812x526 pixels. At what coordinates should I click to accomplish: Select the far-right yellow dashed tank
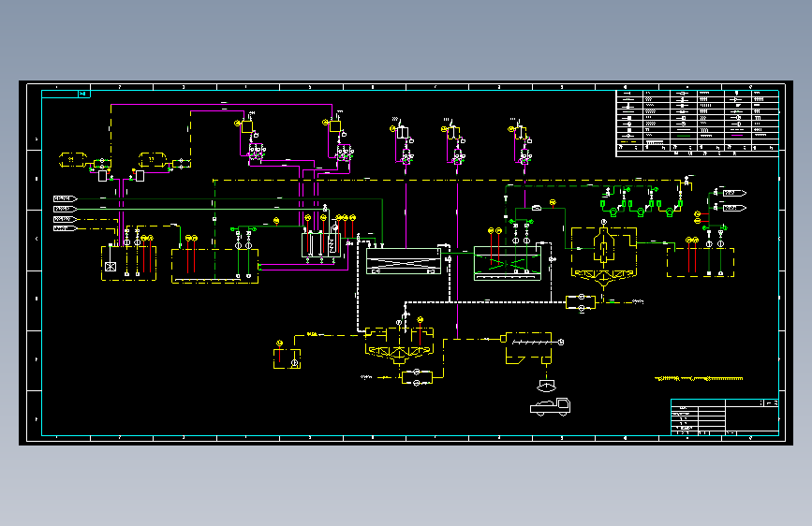[701, 262]
